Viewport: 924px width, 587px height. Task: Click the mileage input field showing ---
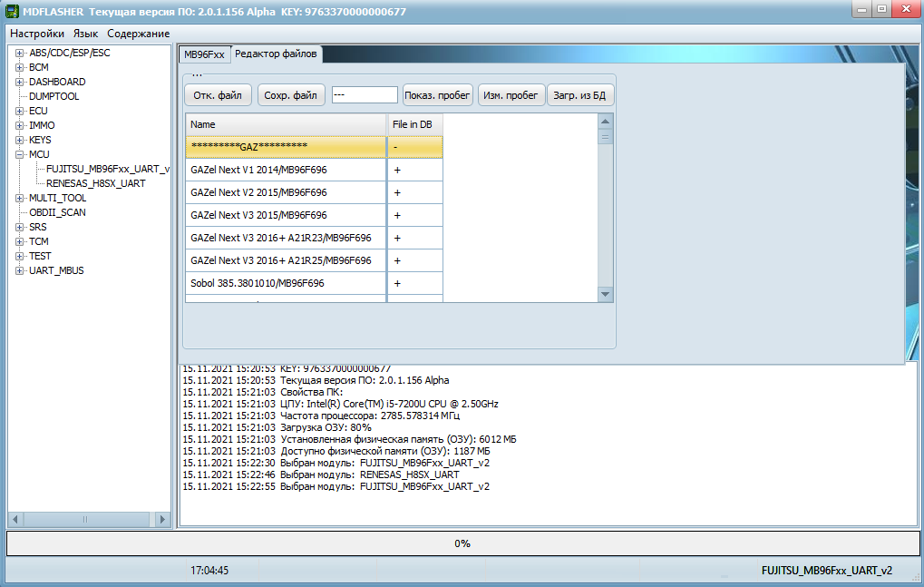365,95
